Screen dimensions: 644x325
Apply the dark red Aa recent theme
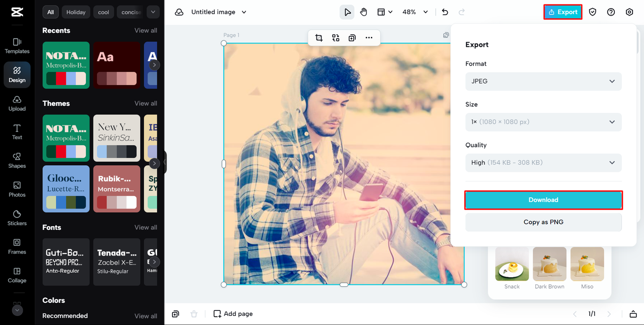[117, 65]
